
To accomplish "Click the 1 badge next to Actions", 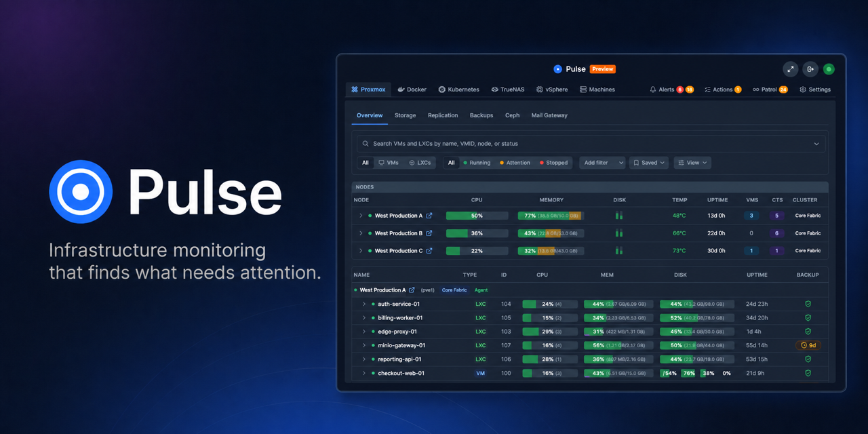I will tap(738, 90).
